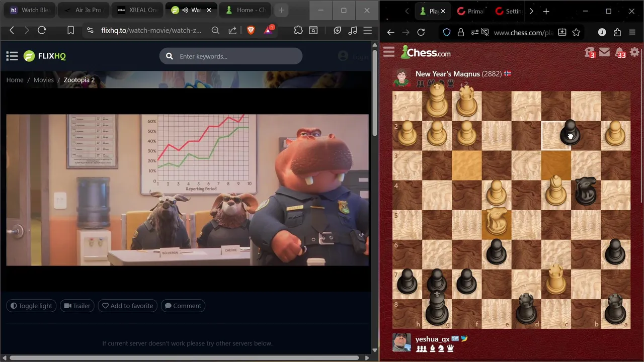Switch to the XREAL One tab
644x362 pixels.
(137, 10)
